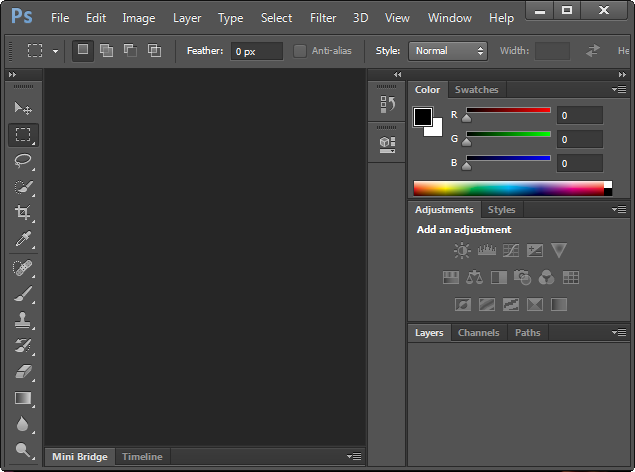Select the Lasso tool
Image resolution: width=635 pixels, height=472 pixels.
click(x=23, y=161)
